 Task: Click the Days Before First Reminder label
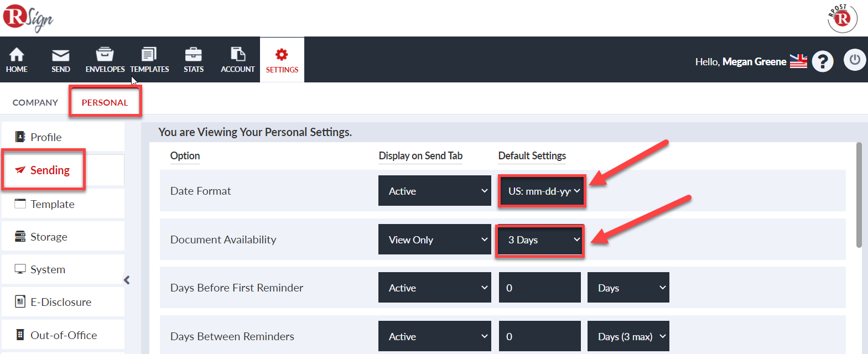click(237, 288)
